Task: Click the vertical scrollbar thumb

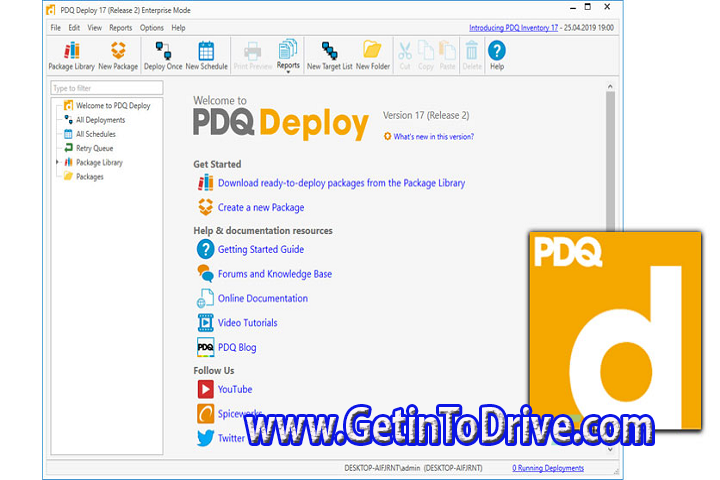Action: 610,161
